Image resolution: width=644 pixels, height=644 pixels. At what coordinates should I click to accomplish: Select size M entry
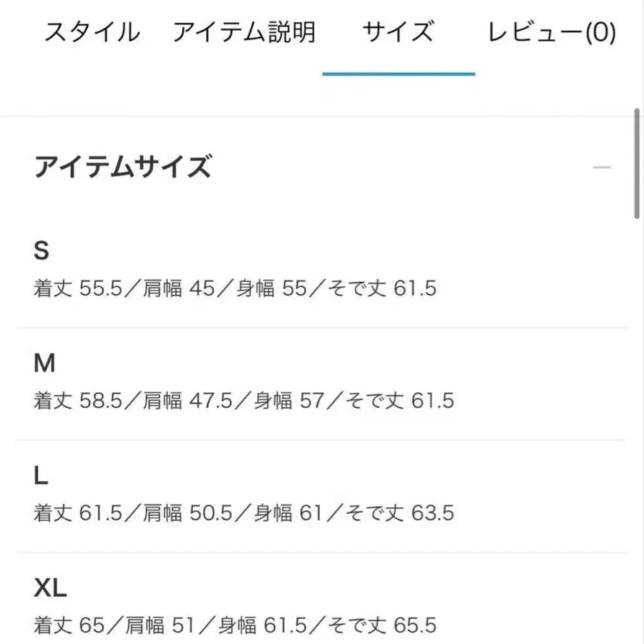click(45, 364)
